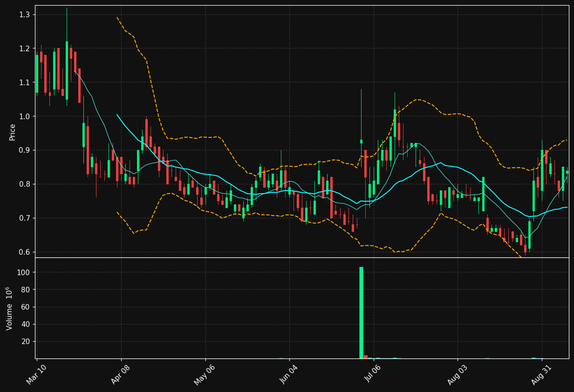Click the 80 volume tick label
The width and height of the screenshot is (574, 392).
click(26, 290)
